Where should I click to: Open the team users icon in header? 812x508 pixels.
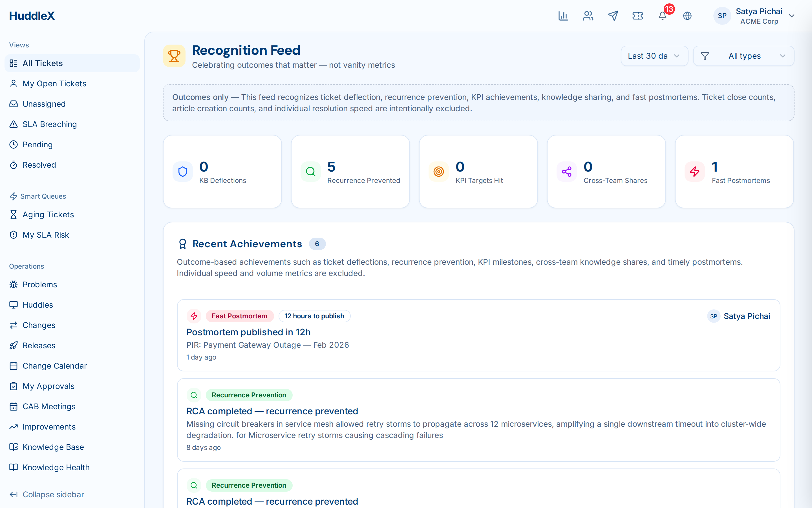tap(588, 16)
